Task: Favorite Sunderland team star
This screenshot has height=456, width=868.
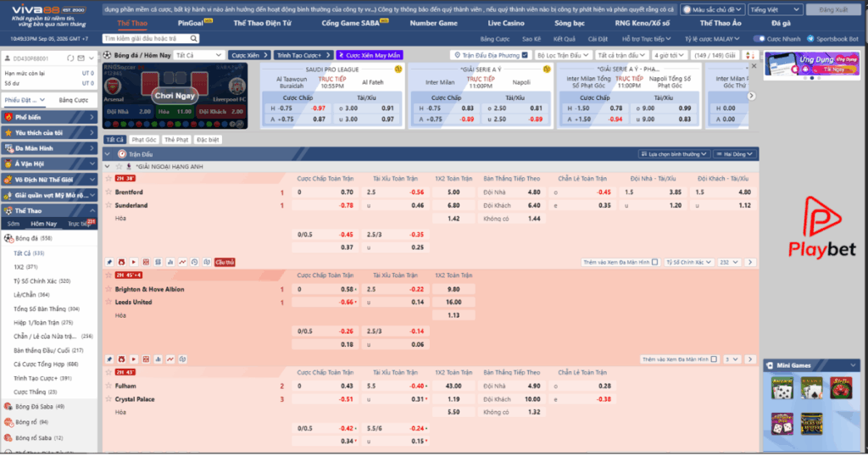Action: coord(109,205)
